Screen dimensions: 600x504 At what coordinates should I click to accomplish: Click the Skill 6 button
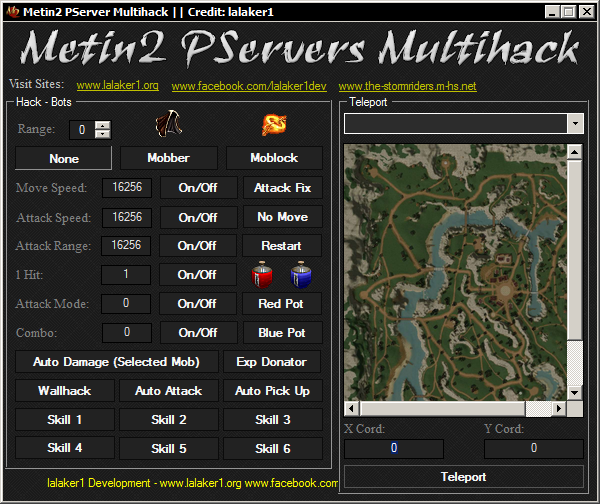coord(273,449)
